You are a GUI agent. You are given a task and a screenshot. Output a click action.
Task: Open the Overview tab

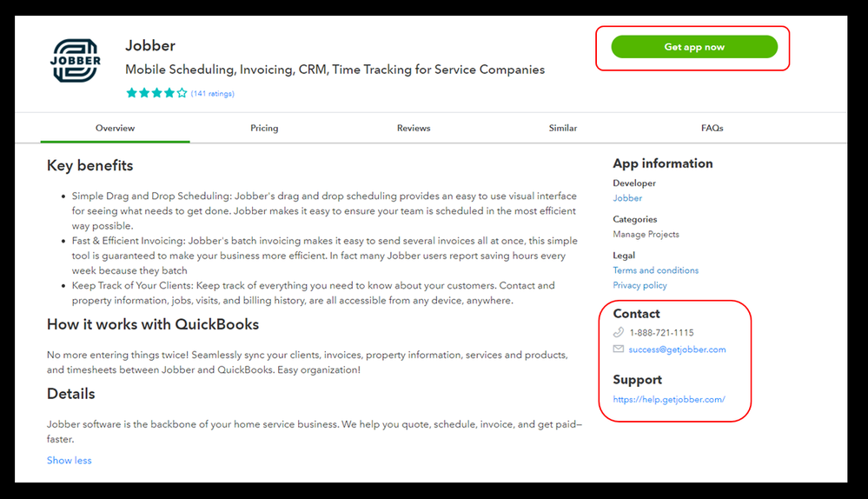pos(115,128)
